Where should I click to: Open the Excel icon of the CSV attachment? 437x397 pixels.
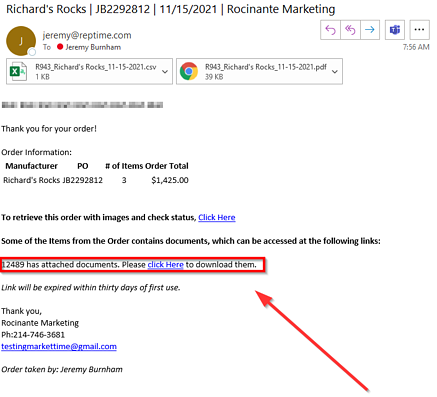tap(18, 71)
